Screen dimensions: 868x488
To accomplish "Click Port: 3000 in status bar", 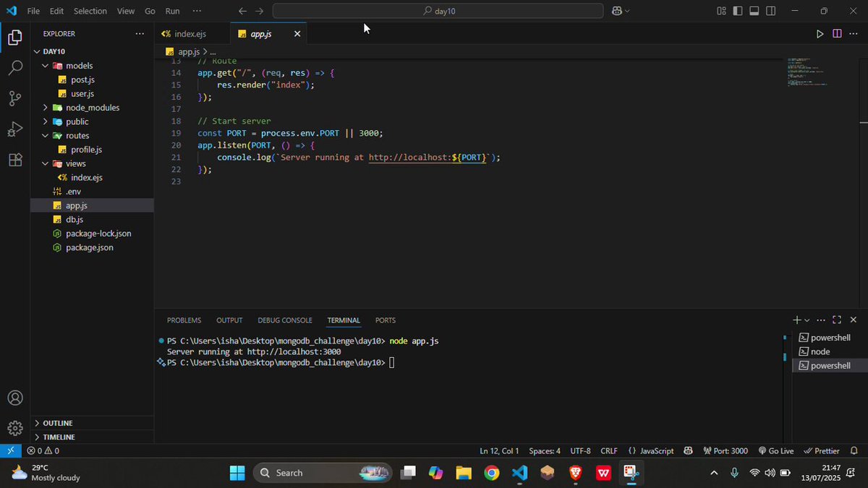I will [x=726, y=450].
